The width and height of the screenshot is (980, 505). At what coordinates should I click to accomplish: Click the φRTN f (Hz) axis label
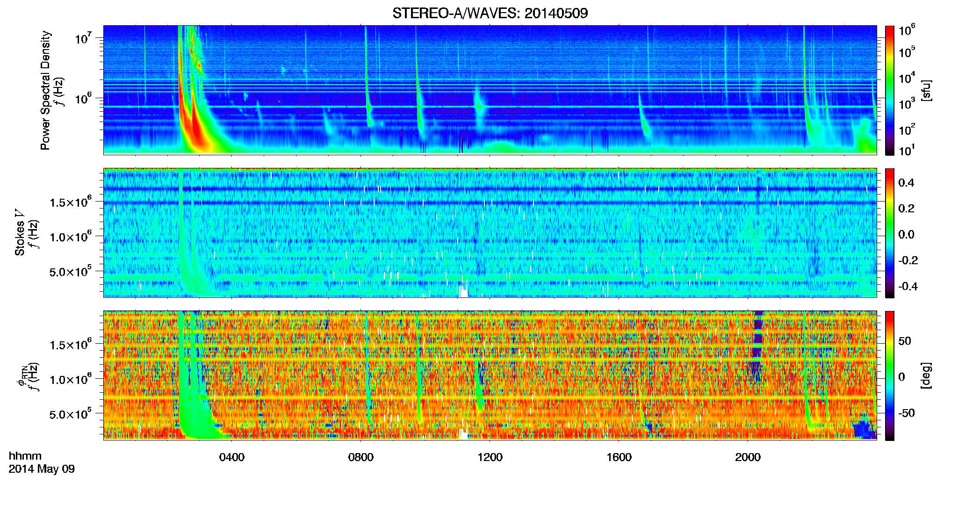pyautogui.click(x=28, y=376)
